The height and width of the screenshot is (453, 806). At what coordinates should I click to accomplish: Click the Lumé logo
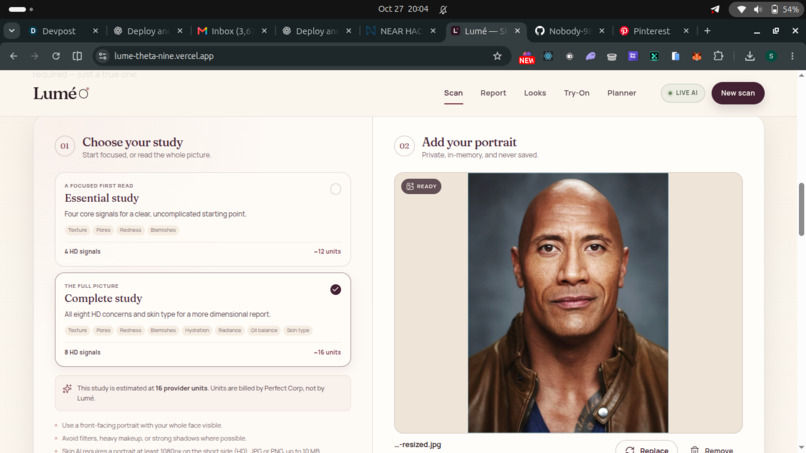click(61, 93)
